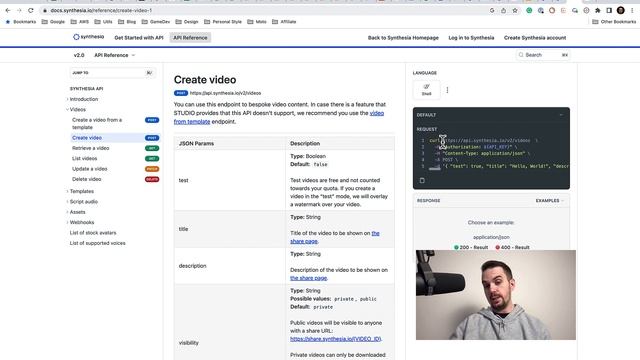
Task: Expand the Templates section in the sidebar
Action: pos(81,191)
